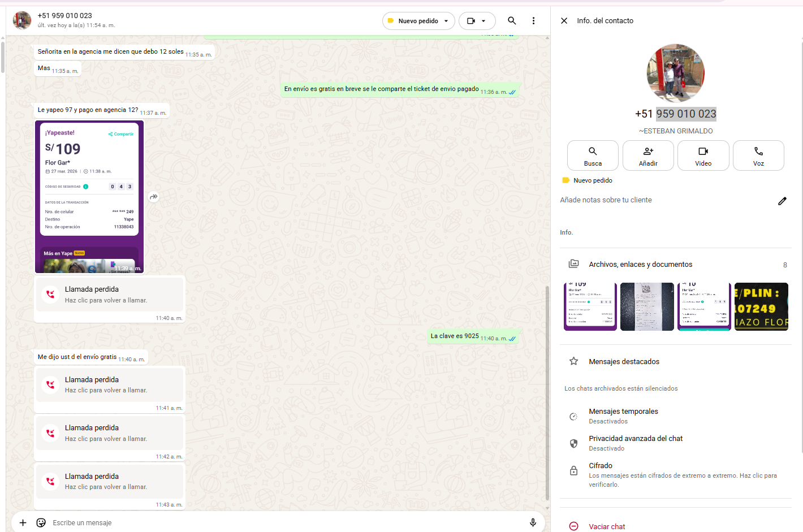Click the emoji picker icon

[x=41, y=523]
